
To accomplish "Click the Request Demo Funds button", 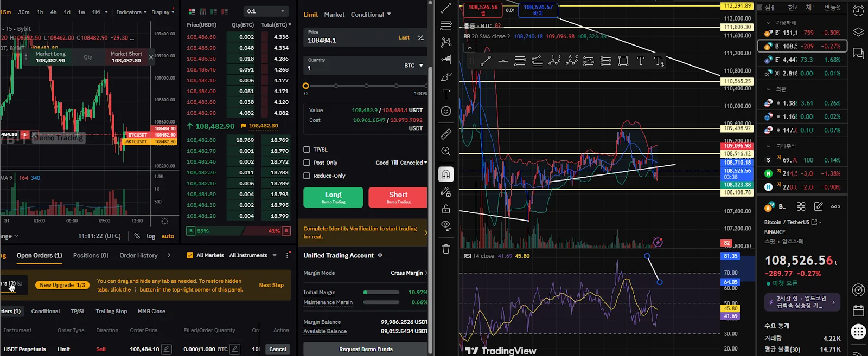I will click(366, 349).
